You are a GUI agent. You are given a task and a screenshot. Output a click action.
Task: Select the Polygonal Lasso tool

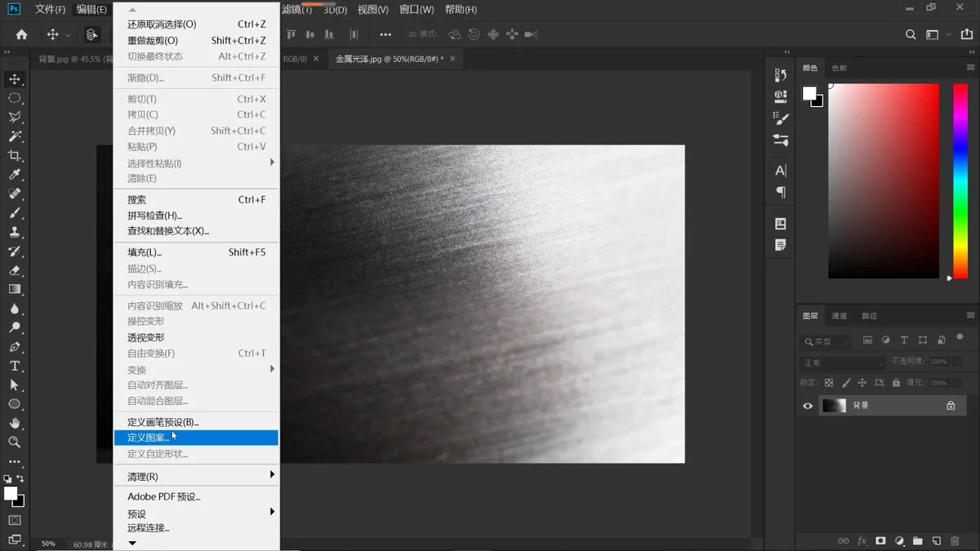(15, 118)
